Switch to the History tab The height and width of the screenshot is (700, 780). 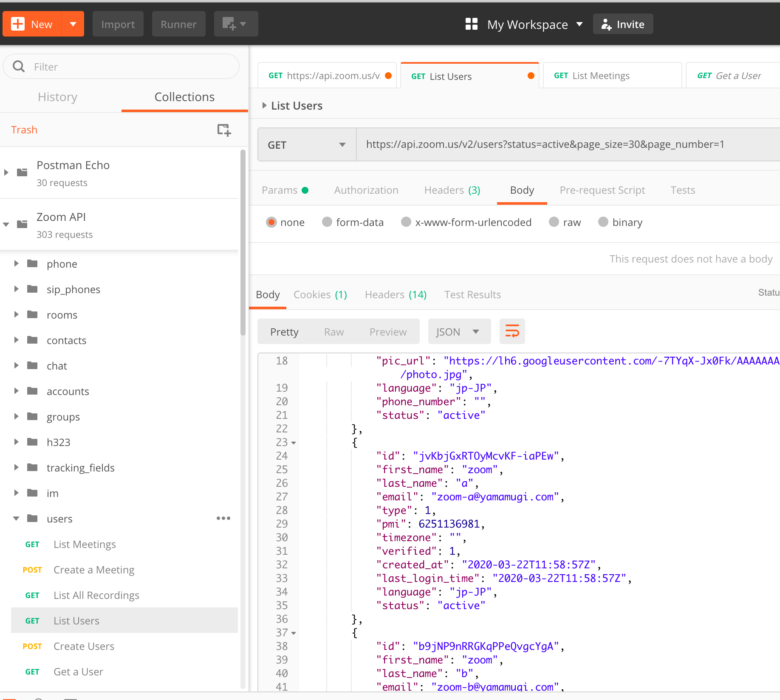point(58,97)
